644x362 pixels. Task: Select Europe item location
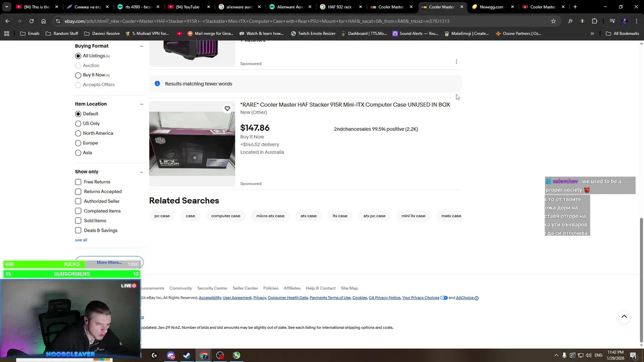(x=78, y=143)
